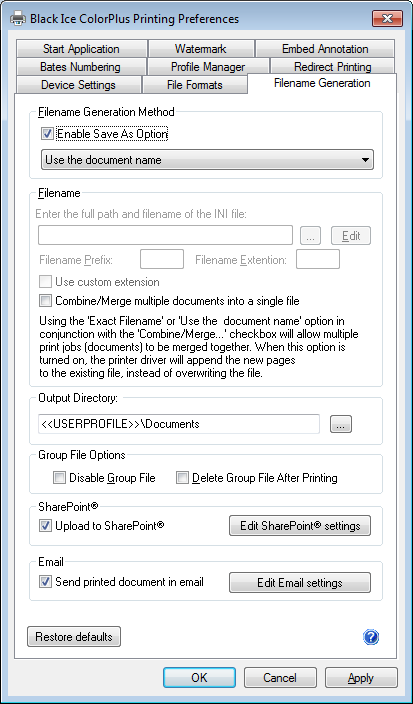Image resolution: width=413 pixels, height=704 pixels.
Task: Click Edit SharePoint settings button
Action: 300,526
